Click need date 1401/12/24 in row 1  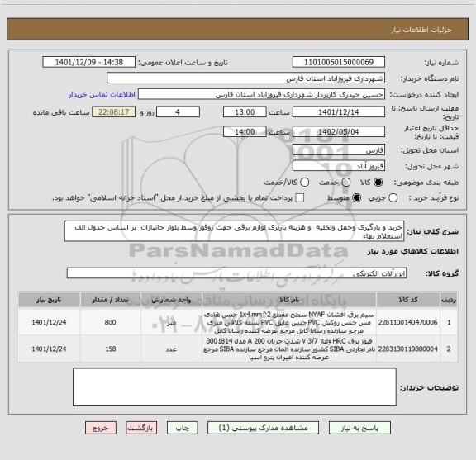tap(49, 322)
